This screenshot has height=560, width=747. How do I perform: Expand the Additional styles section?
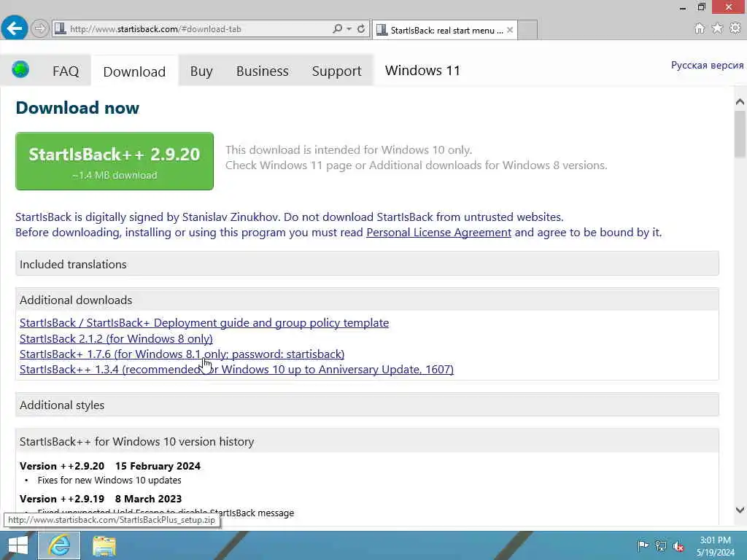click(367, 405)
